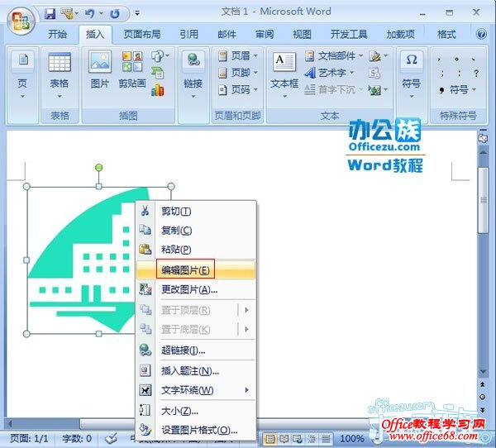Click 100% zoom level button
Screen dimensions: 496x448
[x=352, y=439]
